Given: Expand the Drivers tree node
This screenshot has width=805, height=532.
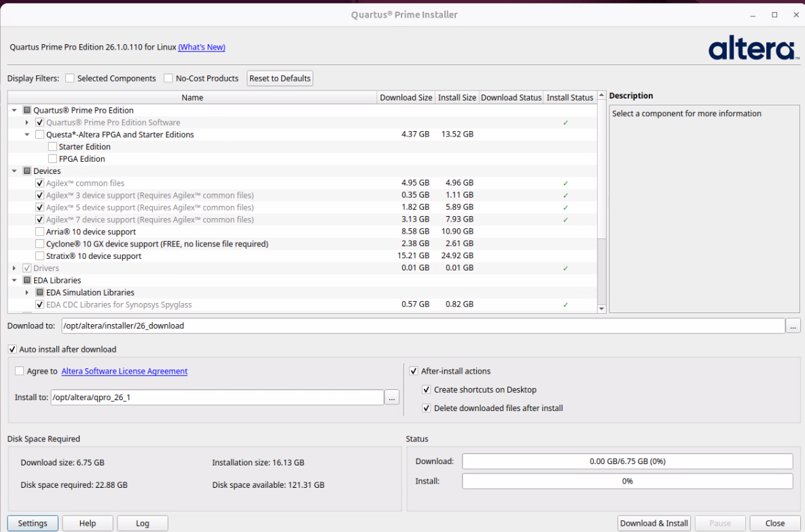Looking at the screenshot, I should click(x=14, y=268).
